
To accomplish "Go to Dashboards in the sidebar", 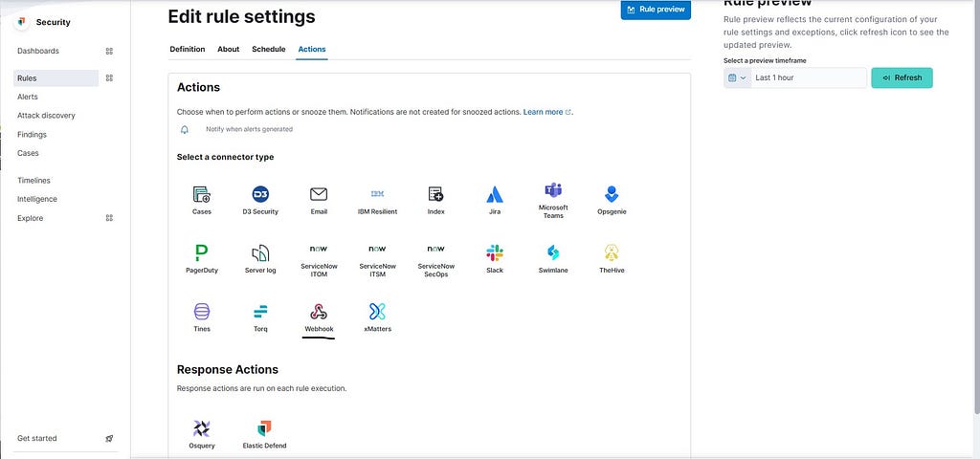I will click(x=38, y=51).
